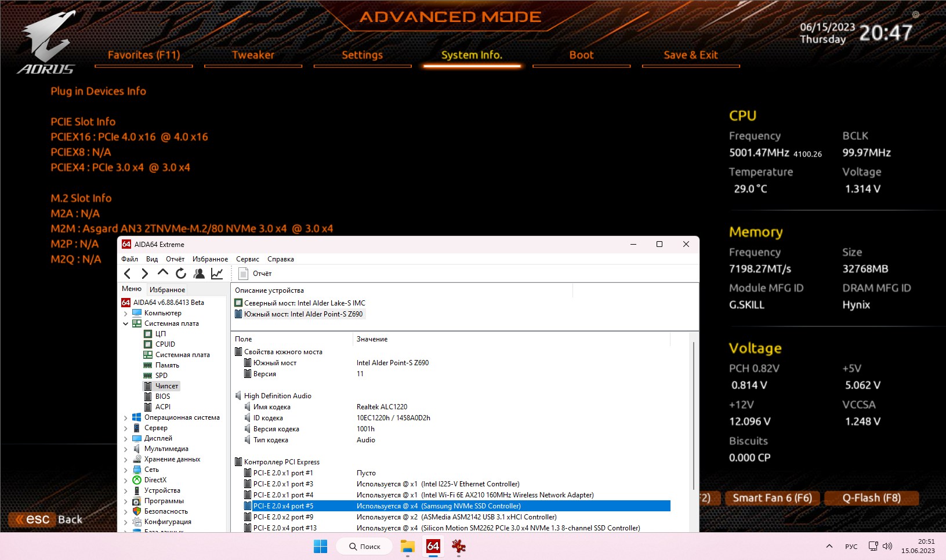Viewport: 946px width, 560px height.
Task: Select ACPI in the tree
Action: point(162,407)
